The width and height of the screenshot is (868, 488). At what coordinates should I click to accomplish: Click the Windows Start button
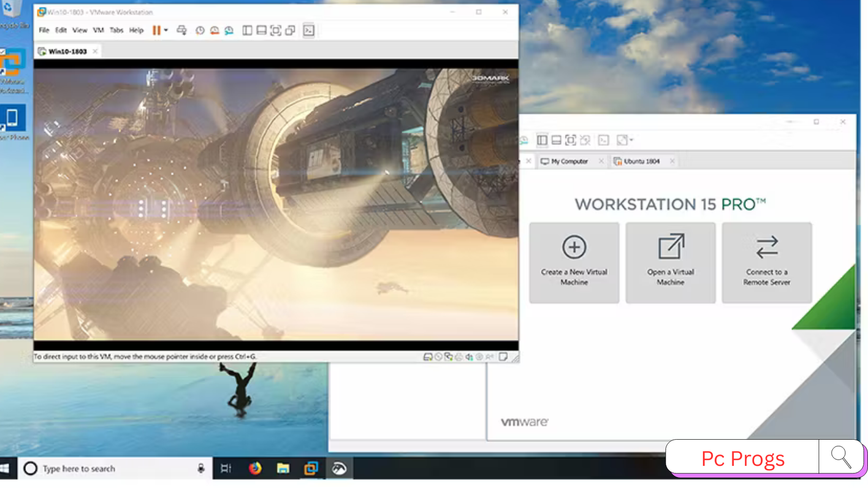pos(5,468)
